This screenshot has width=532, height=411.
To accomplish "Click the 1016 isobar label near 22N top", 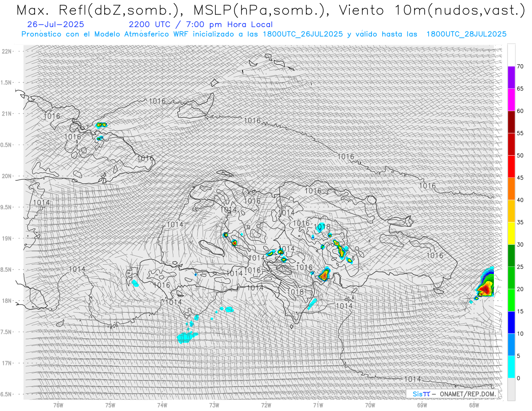I will click(x=157, y=101).
